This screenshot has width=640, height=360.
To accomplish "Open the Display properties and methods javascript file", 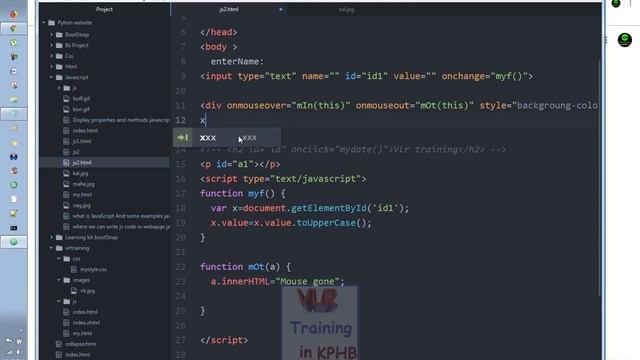I will pyautogui.click(x=121, y=120).
